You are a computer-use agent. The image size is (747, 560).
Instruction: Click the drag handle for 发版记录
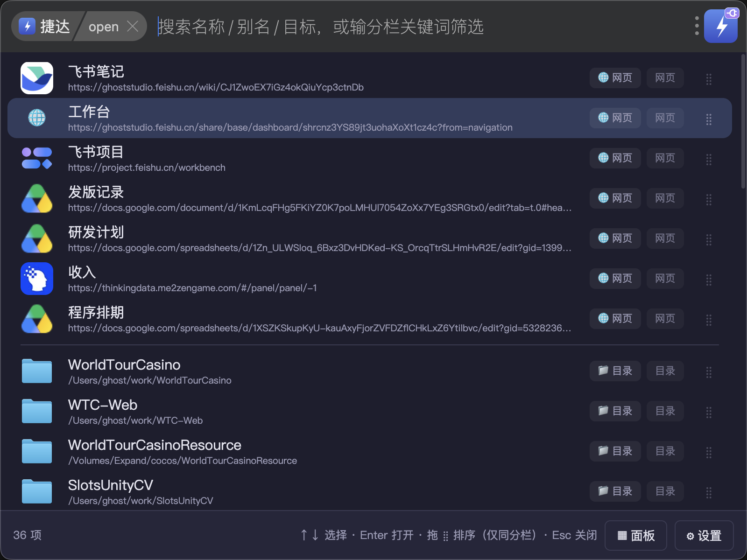709,199
